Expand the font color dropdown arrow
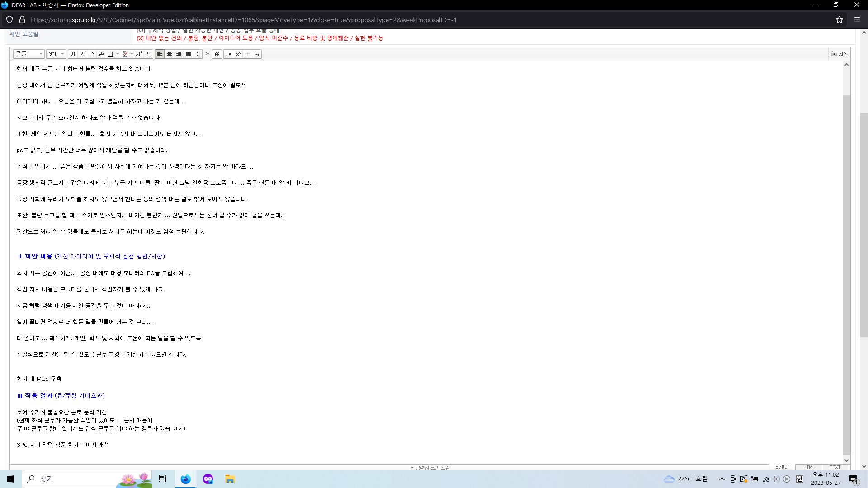Viewport: 868px width, 488px height. coord(118,54)
